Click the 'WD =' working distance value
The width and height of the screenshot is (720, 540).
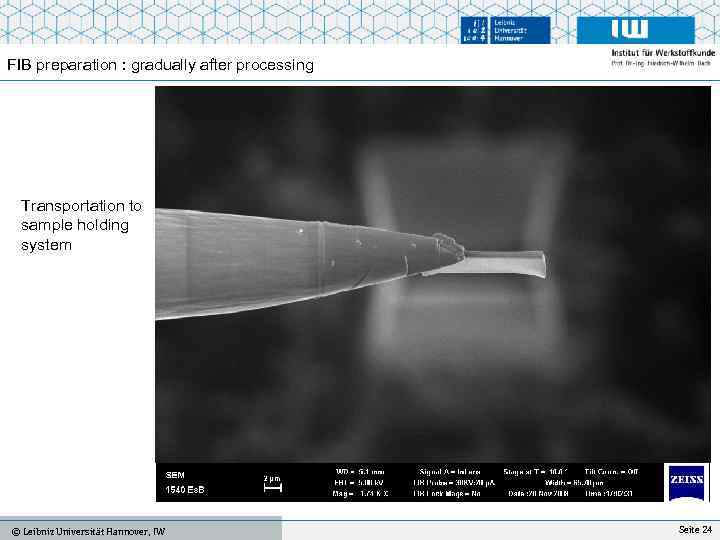(x=360, y=472)
